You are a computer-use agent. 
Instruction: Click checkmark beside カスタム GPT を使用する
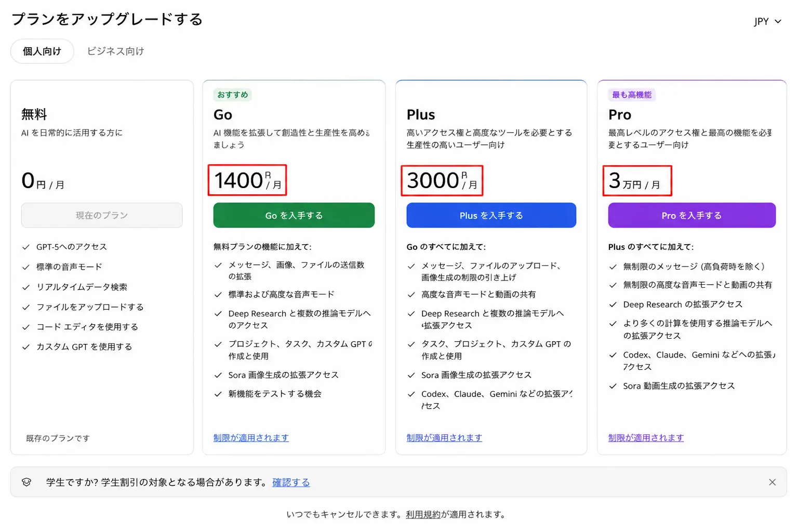[x=25, y=347]
